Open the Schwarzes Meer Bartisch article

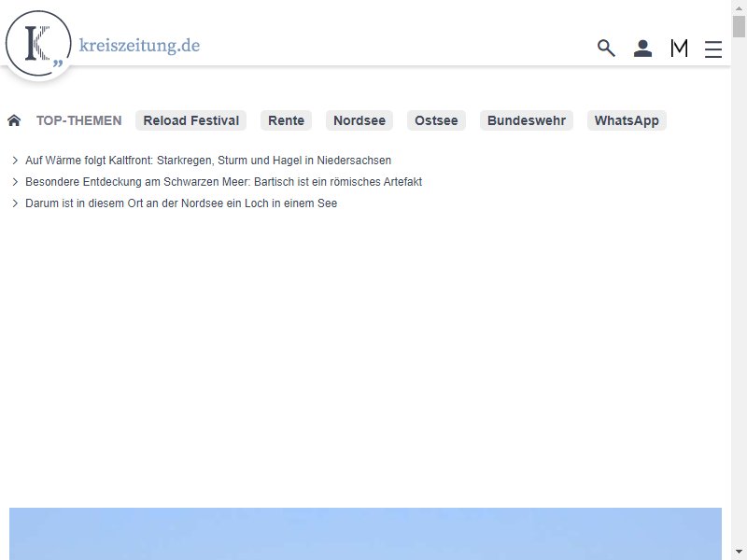coord(223,182)
